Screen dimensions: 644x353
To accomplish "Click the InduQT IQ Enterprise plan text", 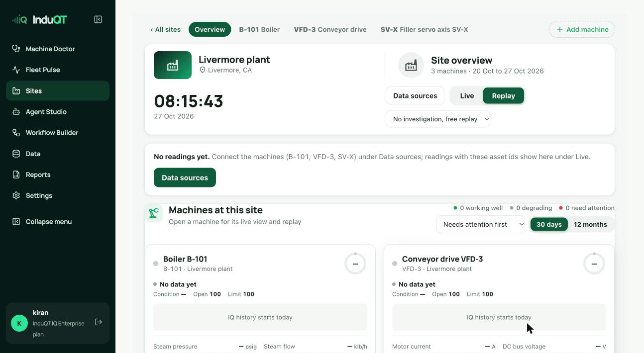I will point(59,329).
